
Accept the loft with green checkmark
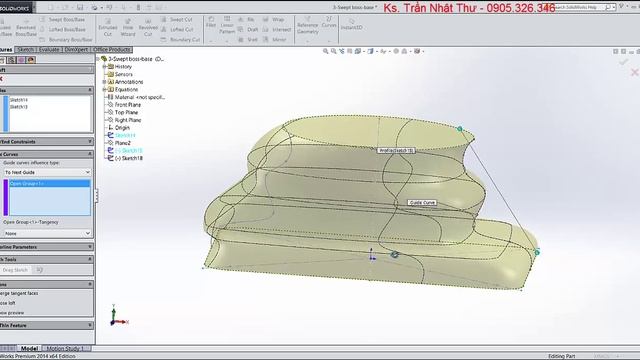[x=623, y=62]
